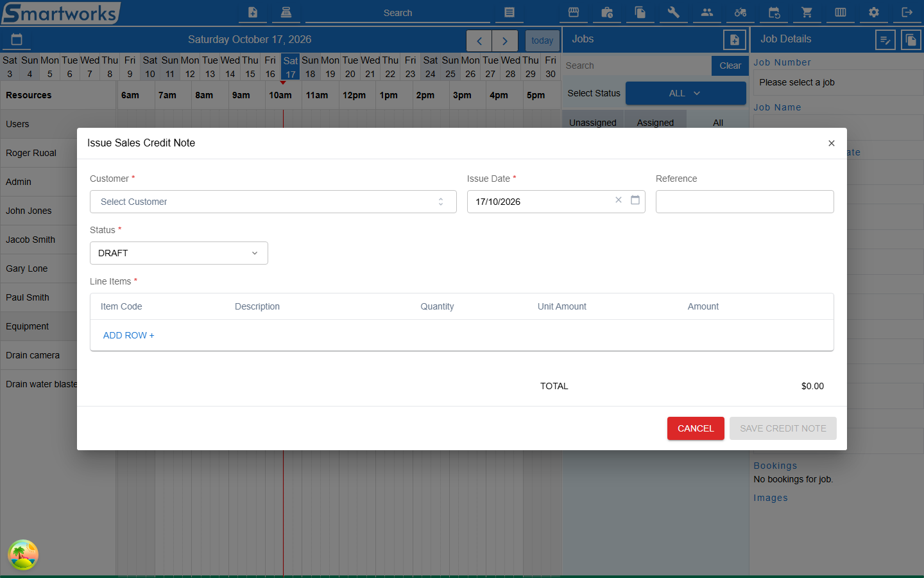Screen dimensions: 924x578
Task: Click the wrench tools icon
Action: click(x=674, y=12)
